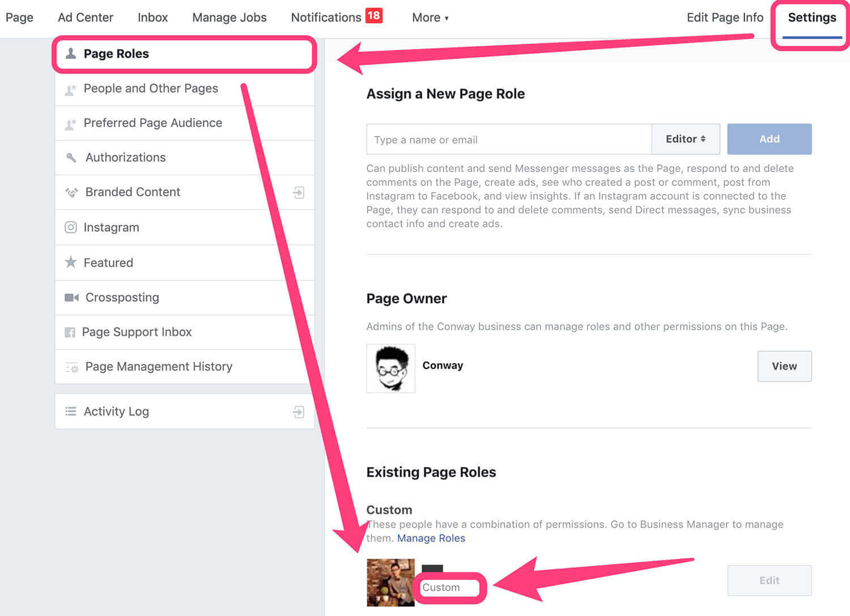Image resolution: width=850 pixels, height=616 pixels.
Task: Click the Page Support Inbox Facebook icon
Action: [x=70, y=333]
